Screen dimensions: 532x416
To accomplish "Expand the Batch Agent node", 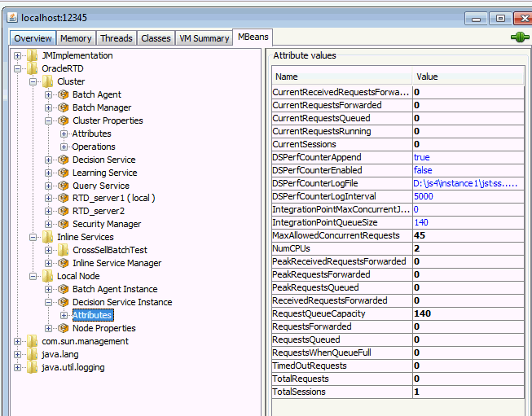I will tap(49, 94).
